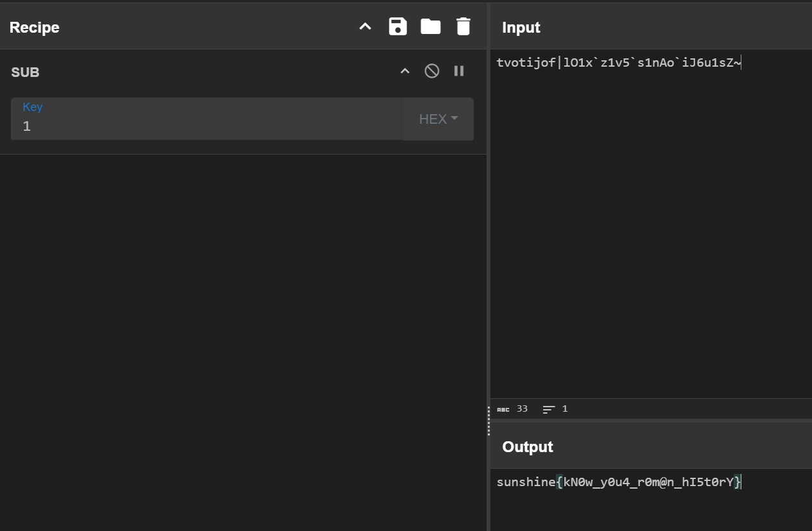
Task: Click the decoded sunshine flag in Output
Action: click(x=619, y=482)
